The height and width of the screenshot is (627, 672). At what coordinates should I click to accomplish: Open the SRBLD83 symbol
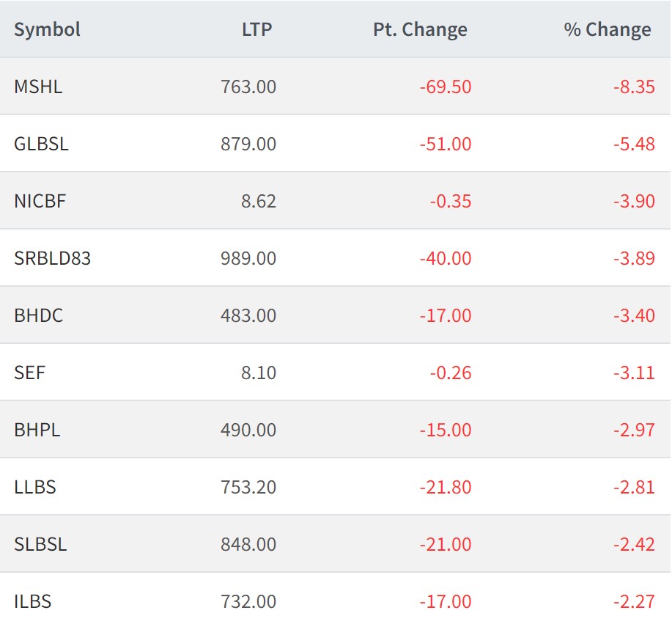(52, 258)
